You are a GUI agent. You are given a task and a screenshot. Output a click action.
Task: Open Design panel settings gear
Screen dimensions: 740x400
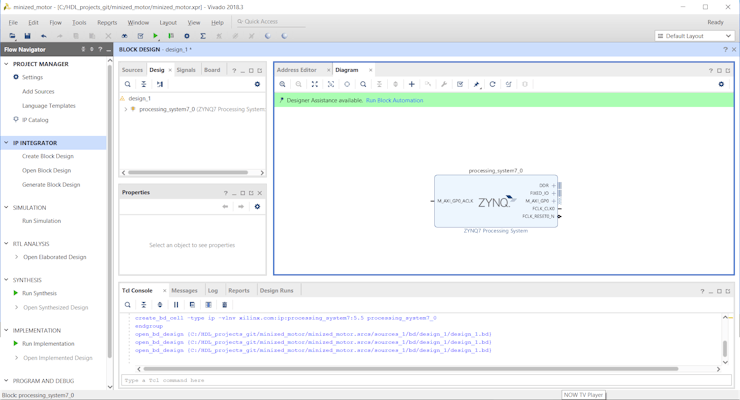point(257,84)
